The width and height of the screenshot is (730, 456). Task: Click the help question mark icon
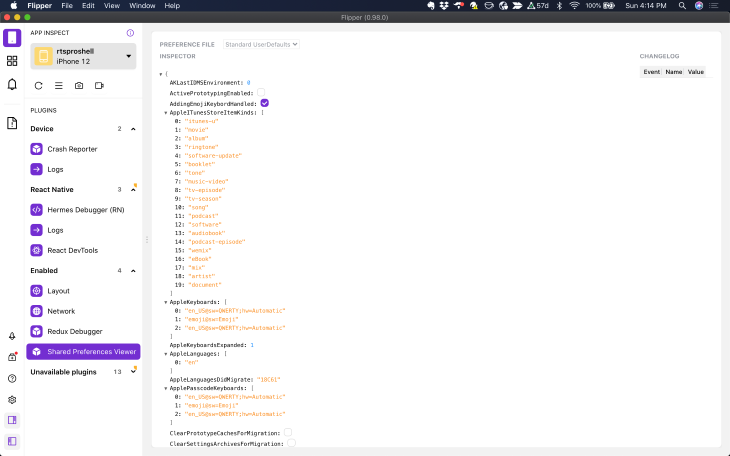tap(12, 378)
